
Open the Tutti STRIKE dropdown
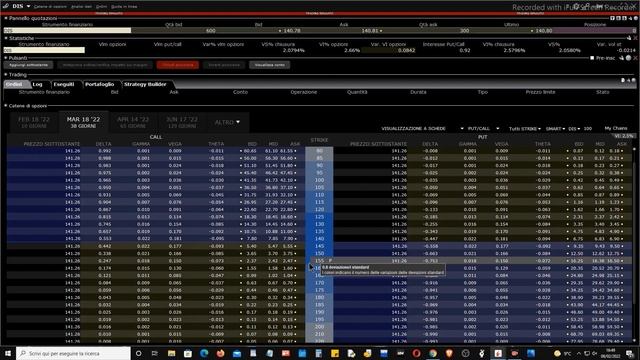[x=524, y=129]
